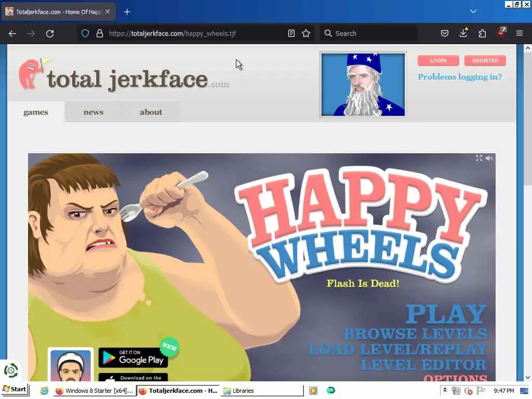Click the browser forward arrow
The image size is (532, 399).
coord(31,34)
